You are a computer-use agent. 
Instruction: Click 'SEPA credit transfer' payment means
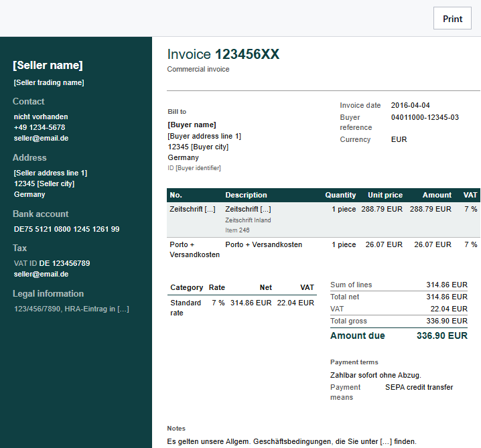pos(419,387)
